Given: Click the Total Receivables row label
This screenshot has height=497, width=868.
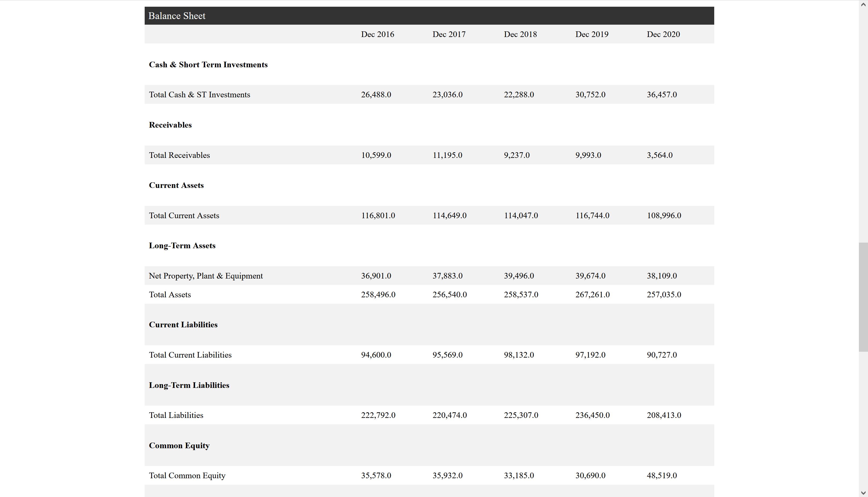Looking at the screenshot, I should [179, 155].
